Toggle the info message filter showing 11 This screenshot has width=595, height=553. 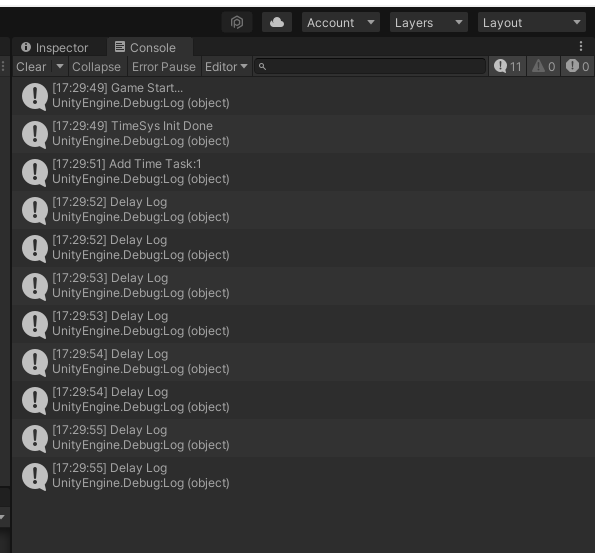[507, 66]
